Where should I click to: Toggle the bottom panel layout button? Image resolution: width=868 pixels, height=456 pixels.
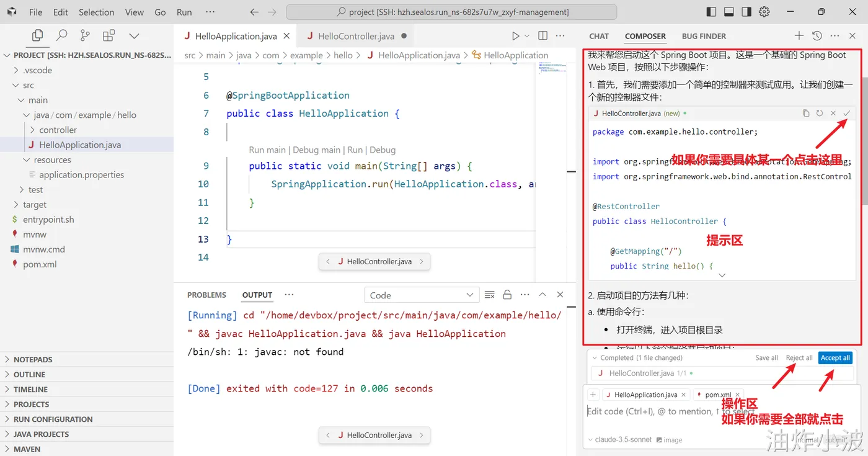point(729,12)
